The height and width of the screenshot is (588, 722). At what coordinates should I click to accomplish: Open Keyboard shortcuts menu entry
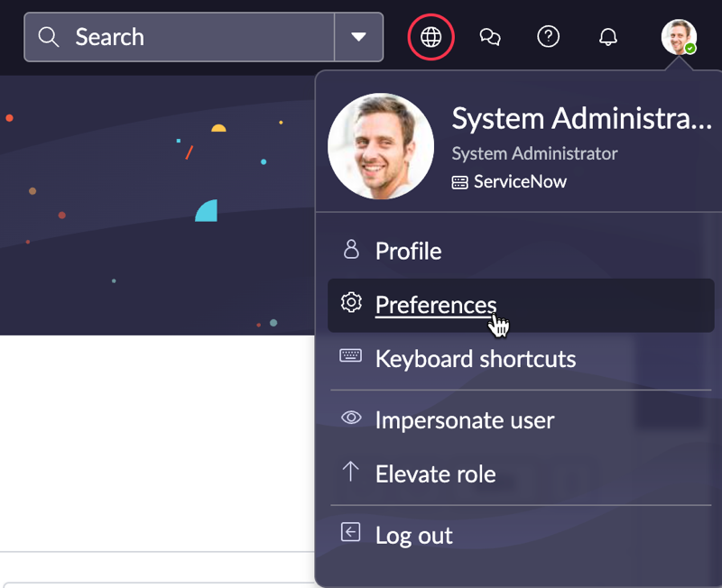[x=521, y=359]
